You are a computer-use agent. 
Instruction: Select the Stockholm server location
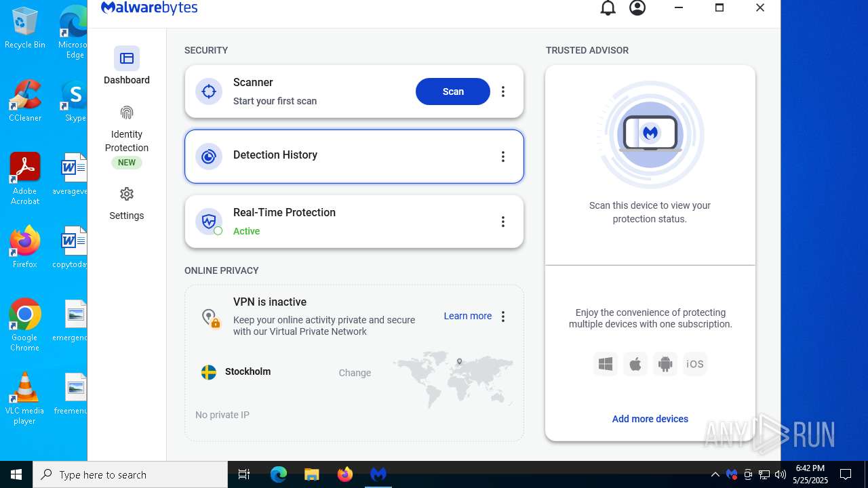pos(248,371)
